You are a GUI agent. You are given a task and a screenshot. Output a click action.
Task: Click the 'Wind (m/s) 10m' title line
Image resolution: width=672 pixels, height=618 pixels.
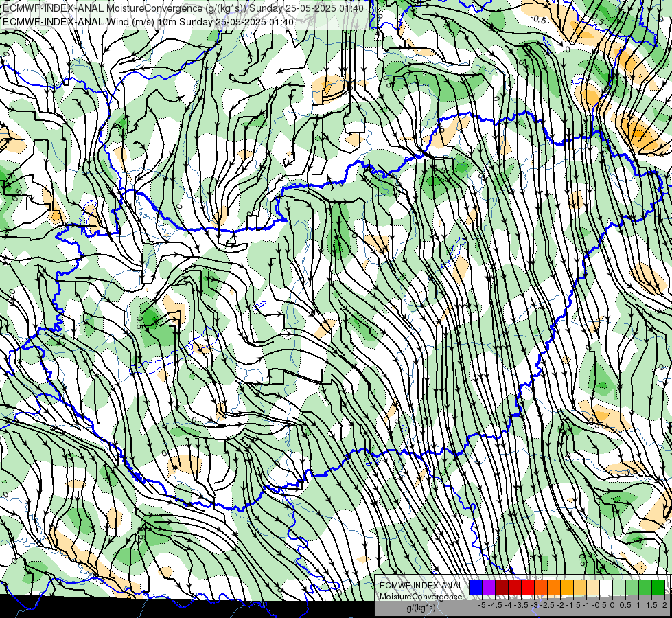pos(148,21)
